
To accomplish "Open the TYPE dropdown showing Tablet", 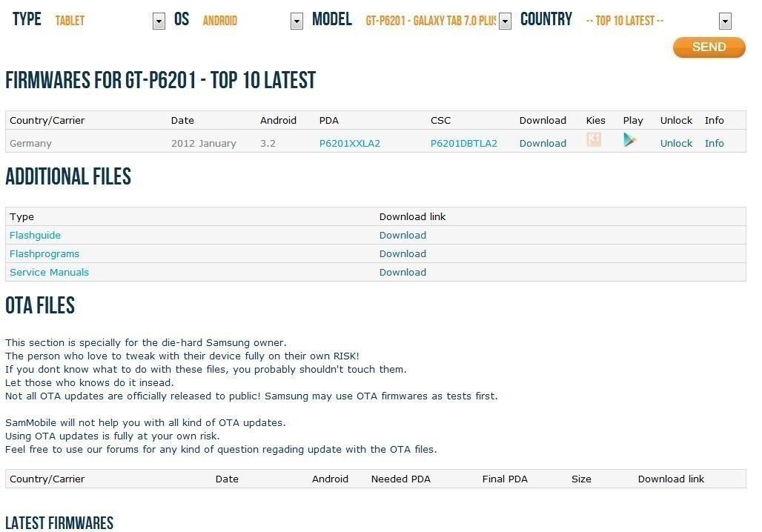I will tap(159, 21).
